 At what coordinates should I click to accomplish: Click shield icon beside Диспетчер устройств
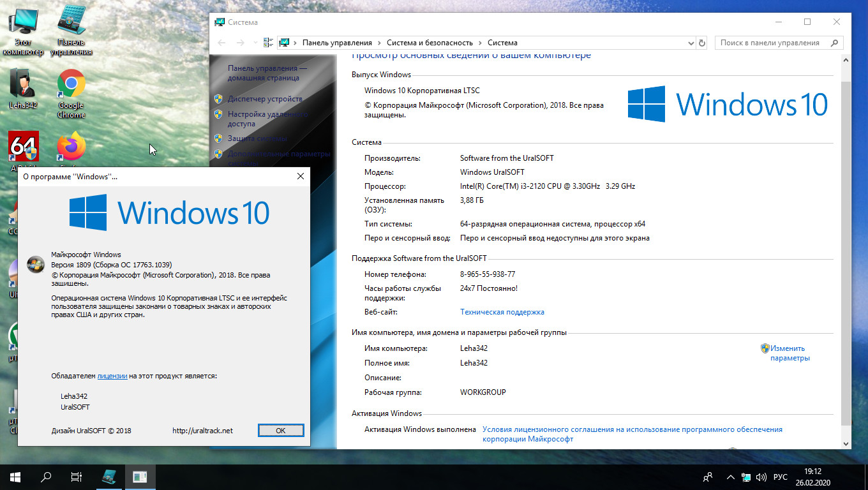pyautogui.click(x=218, y=99)
